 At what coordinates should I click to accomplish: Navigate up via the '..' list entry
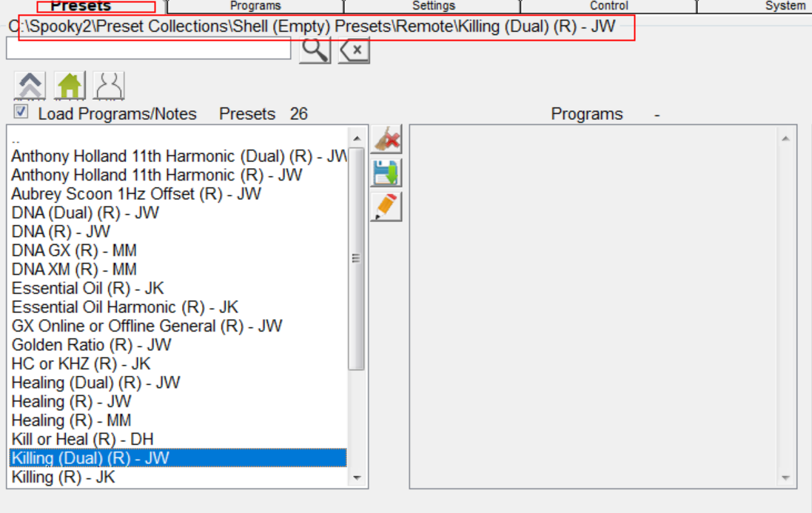(x=16, y=138)
